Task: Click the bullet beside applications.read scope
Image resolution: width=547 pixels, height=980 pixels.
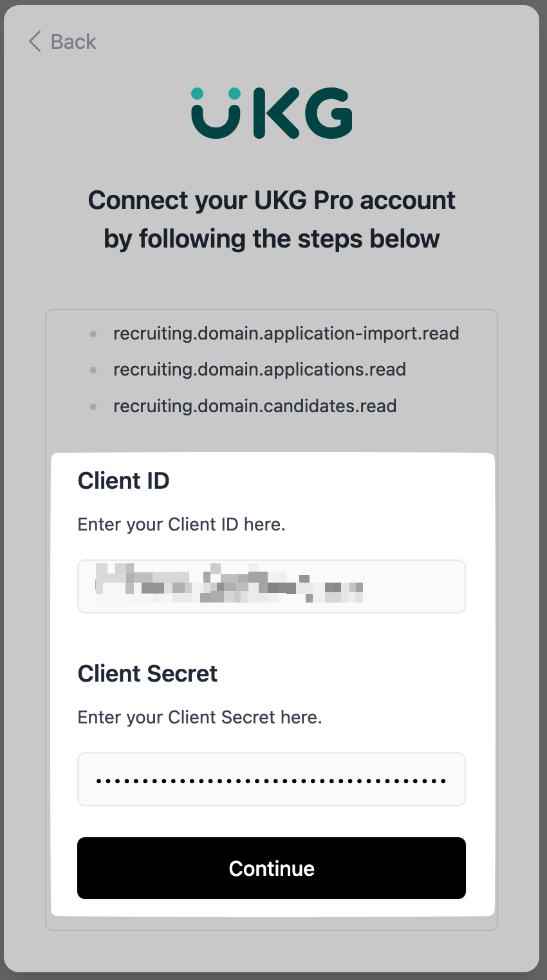Action: (x=93, y=370)
